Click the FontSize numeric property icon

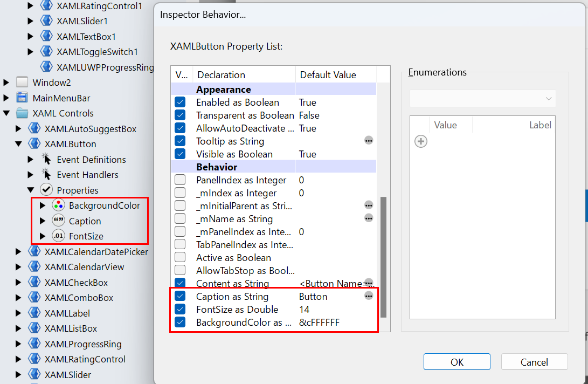59,236
